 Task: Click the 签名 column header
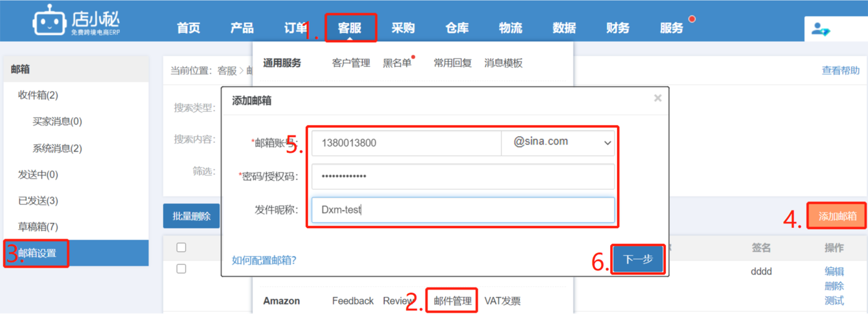pyautogui.click(x=761, y=248)
